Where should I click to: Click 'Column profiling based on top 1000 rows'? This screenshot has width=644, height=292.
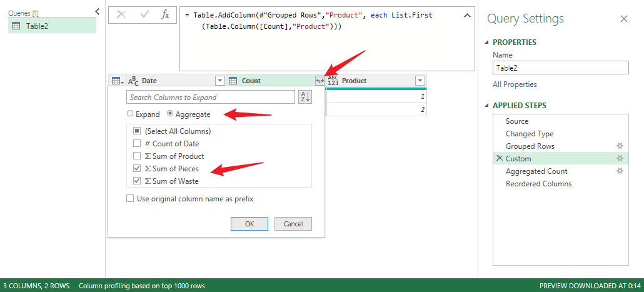coord(142,286)
